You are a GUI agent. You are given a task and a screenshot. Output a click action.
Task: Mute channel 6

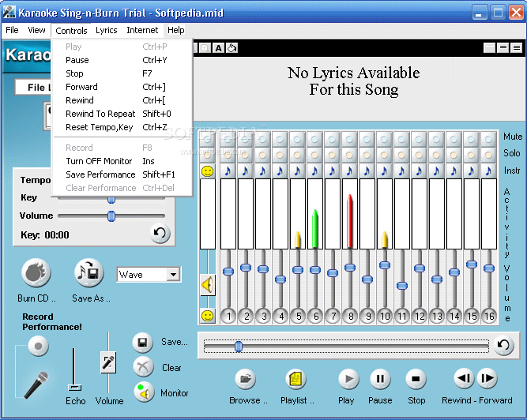(315, 139)
